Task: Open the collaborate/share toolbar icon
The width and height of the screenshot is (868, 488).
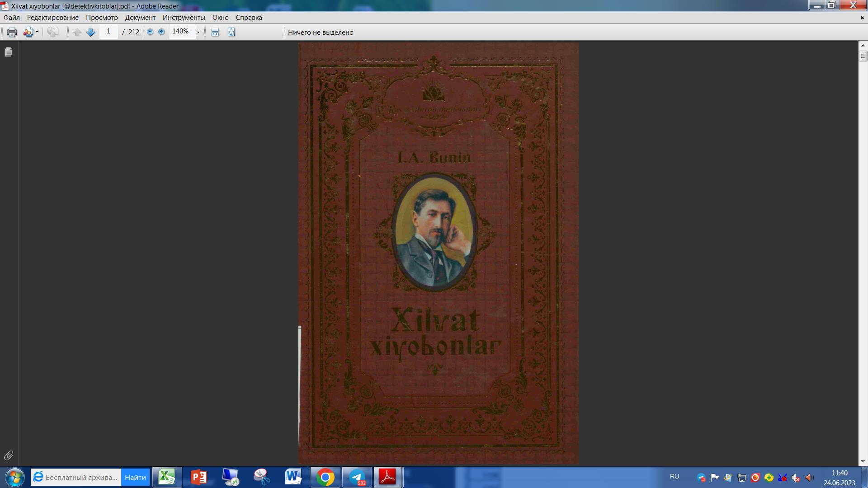Action: [x=28, y=32]
